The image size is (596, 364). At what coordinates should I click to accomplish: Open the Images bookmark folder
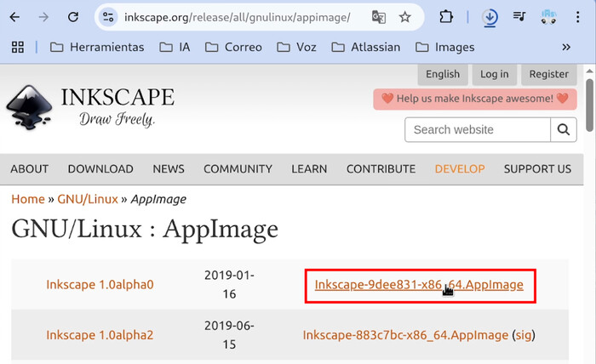[x=444, y=47]
